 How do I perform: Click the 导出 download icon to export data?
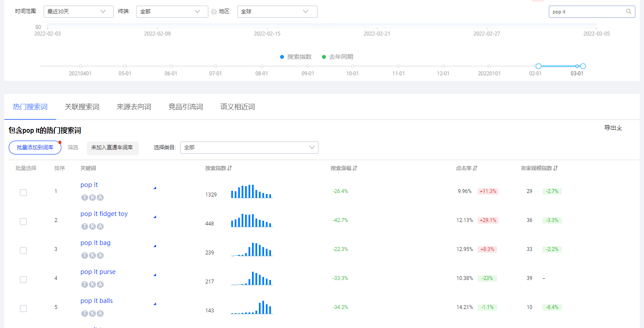tap(619, 128)
